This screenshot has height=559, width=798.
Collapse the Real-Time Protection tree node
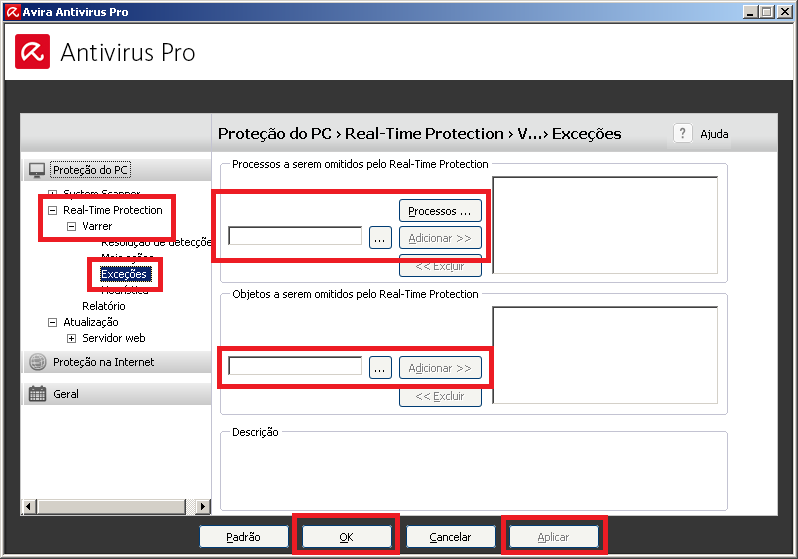pyautogui.click(x=52, y=210)
